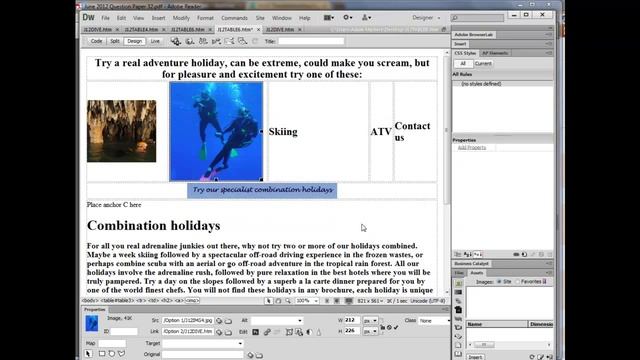Switch to Code view
This screenshot has height=360, width=640.
point(96,41)
